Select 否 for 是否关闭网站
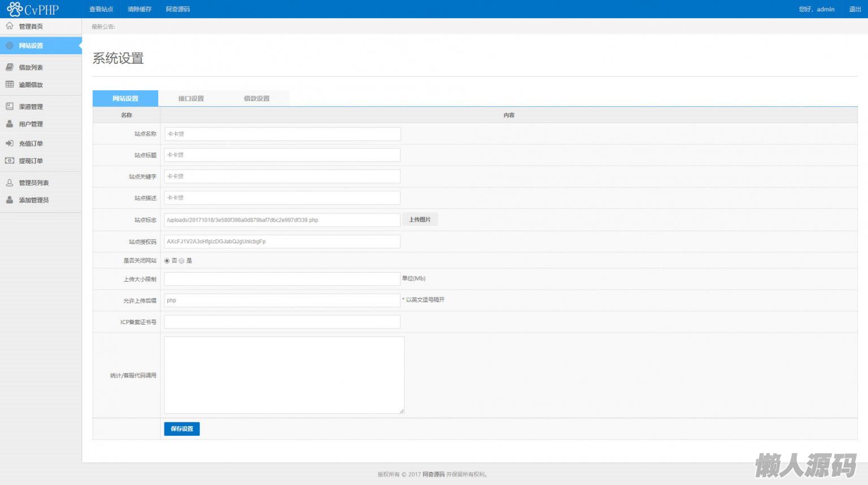Image resolution: width=868 pixels, height=485 pixels. point(167,261)
